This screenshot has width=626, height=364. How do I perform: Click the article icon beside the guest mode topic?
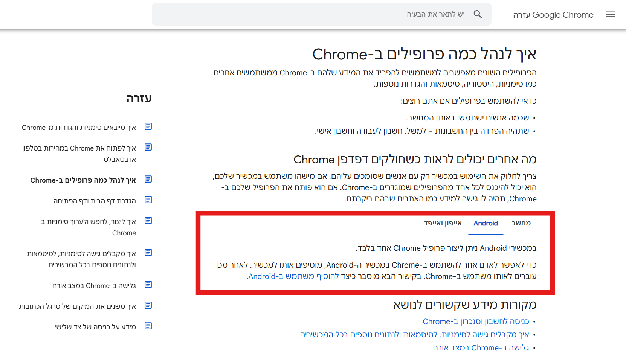(148, 285)
